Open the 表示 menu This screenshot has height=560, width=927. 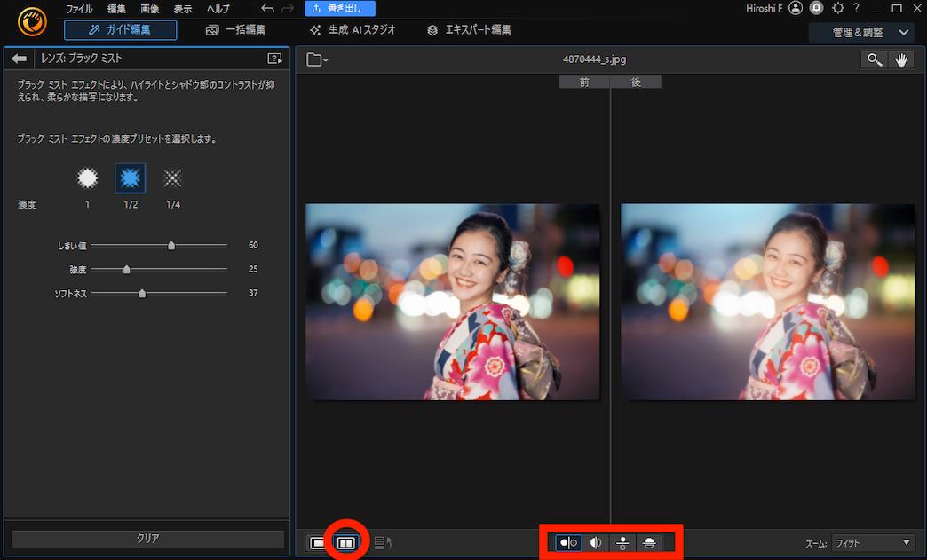coord(183,9)
